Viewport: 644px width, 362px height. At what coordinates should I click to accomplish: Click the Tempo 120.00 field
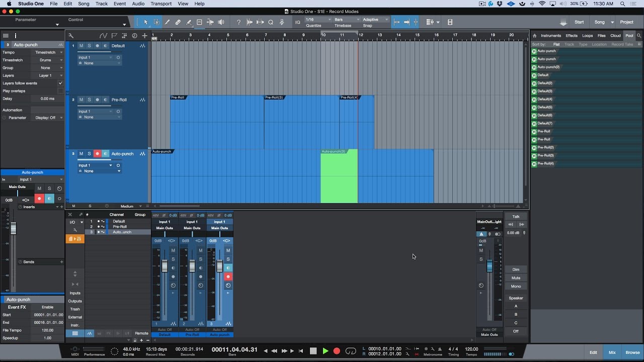pyautogui.click(x=471, y=348)
